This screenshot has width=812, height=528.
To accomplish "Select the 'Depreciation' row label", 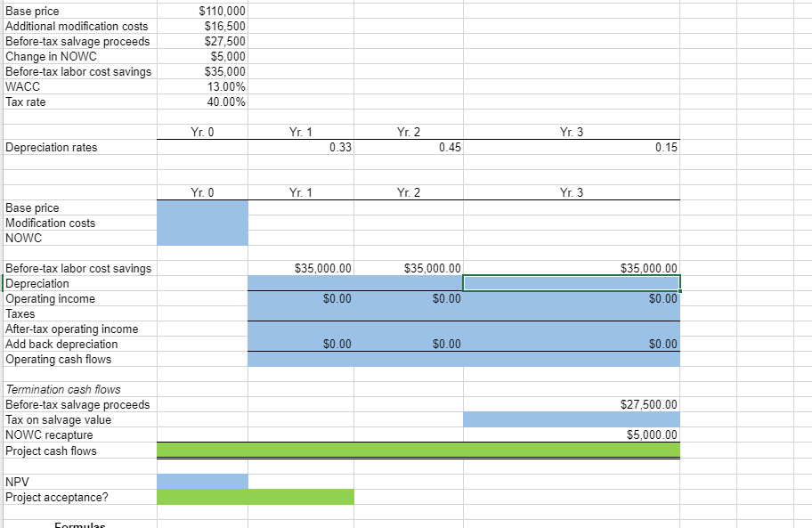I will click(37, 283).
